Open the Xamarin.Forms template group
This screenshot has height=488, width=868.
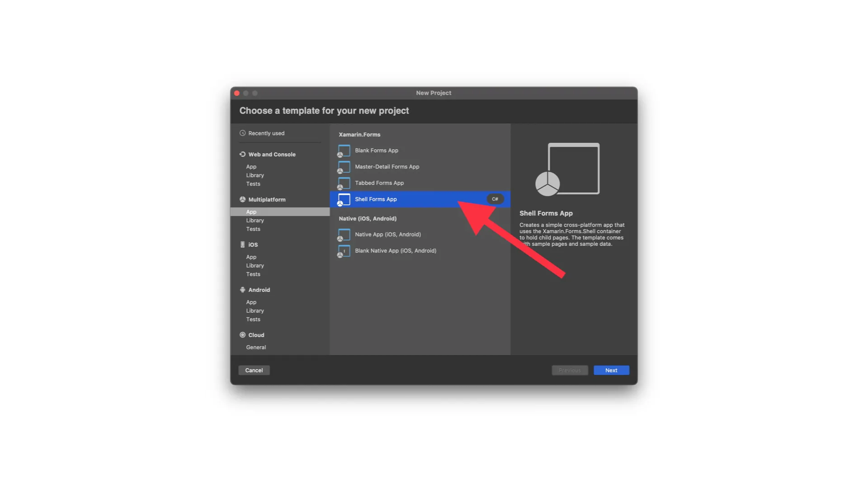coord(359,134)
